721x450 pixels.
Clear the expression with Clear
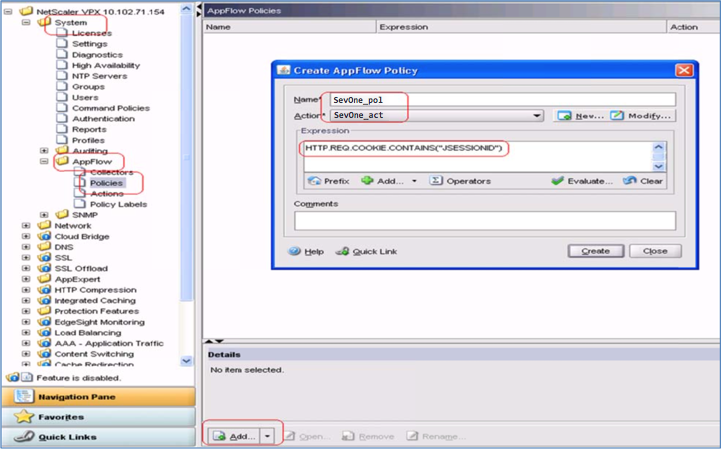pos(643,181)
